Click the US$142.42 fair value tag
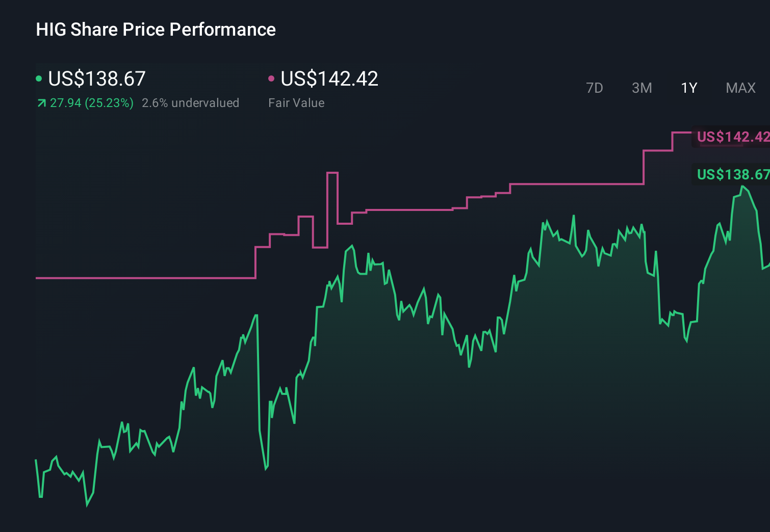 pos(732,137)
